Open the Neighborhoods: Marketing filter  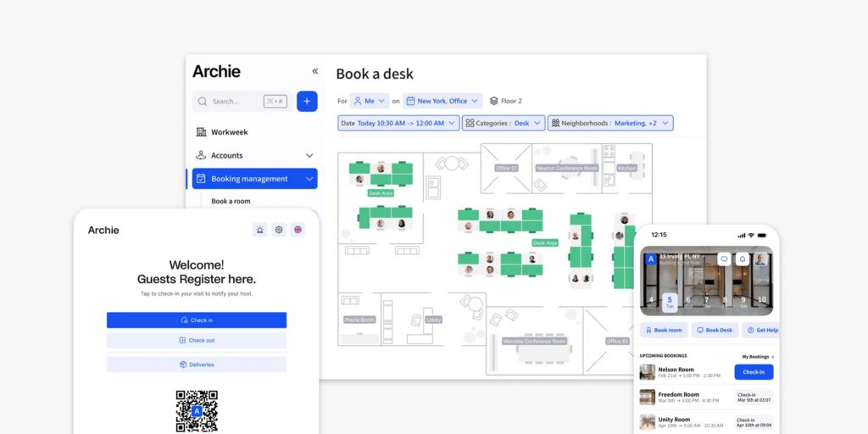tap(610, 123)
